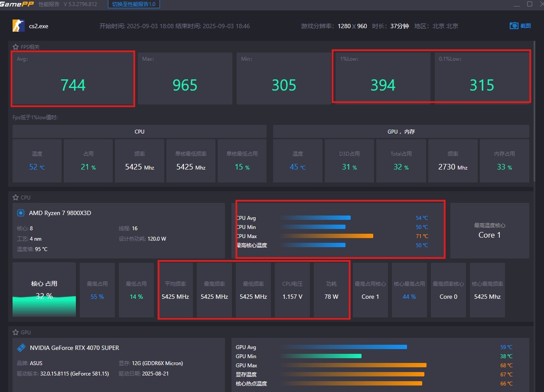Click the GPU Min temperature green bar
The width and height of the screenshot is (544, 392).
point(321,356)
